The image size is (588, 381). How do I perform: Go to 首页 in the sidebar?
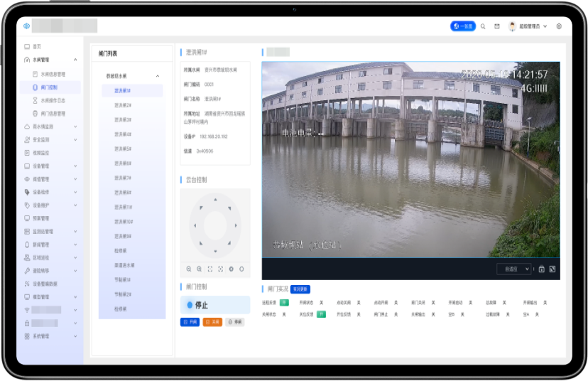[x=50, y=46]
